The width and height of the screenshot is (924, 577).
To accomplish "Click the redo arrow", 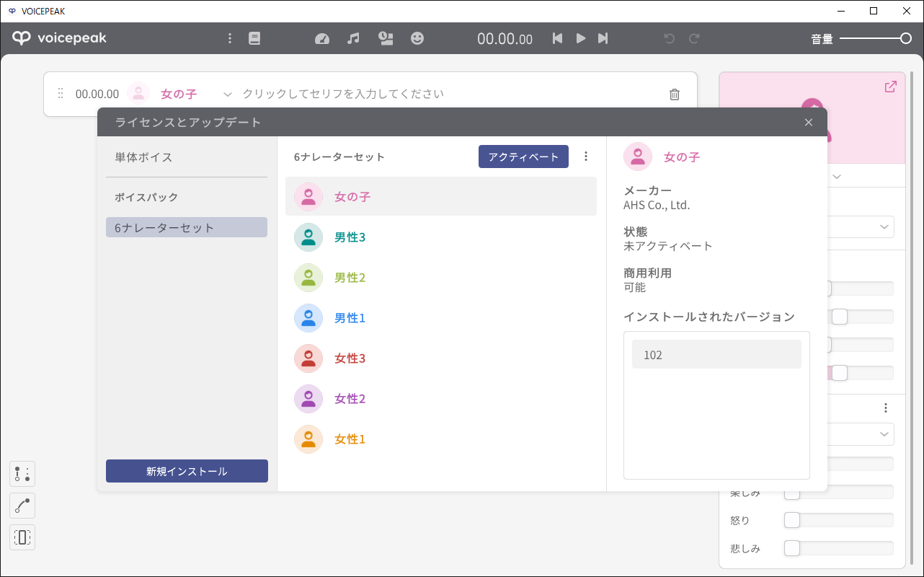I will pyautogui.click(x=695, y=38).
